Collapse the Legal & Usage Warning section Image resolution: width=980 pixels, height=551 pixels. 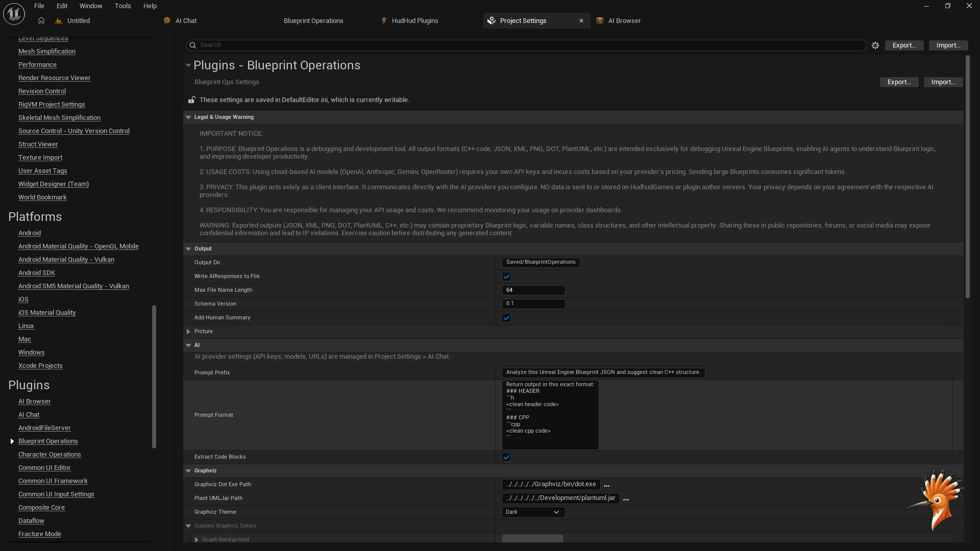click(188, 117)
